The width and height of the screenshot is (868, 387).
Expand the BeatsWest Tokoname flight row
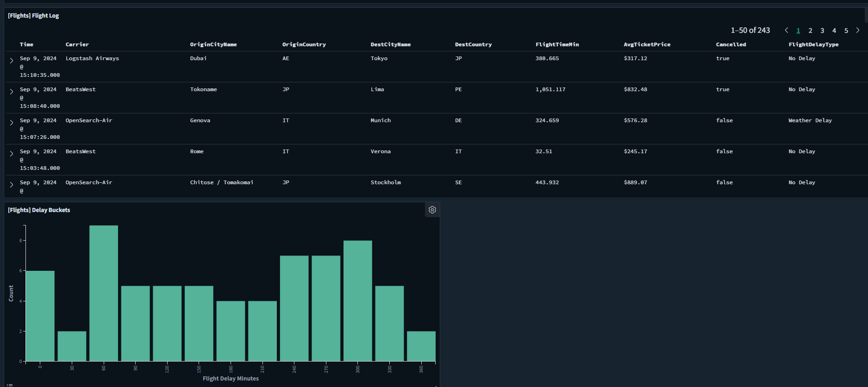[x=12, y=92]
